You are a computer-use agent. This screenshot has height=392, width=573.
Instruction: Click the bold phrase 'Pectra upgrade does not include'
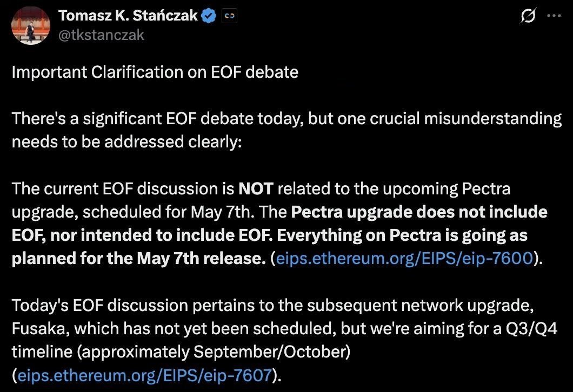click(419, 212)
